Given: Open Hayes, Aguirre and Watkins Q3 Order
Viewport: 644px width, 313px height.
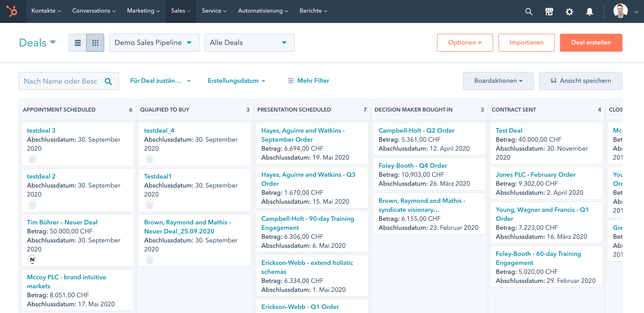Looking at the screenshot, I should pos(308,179).
